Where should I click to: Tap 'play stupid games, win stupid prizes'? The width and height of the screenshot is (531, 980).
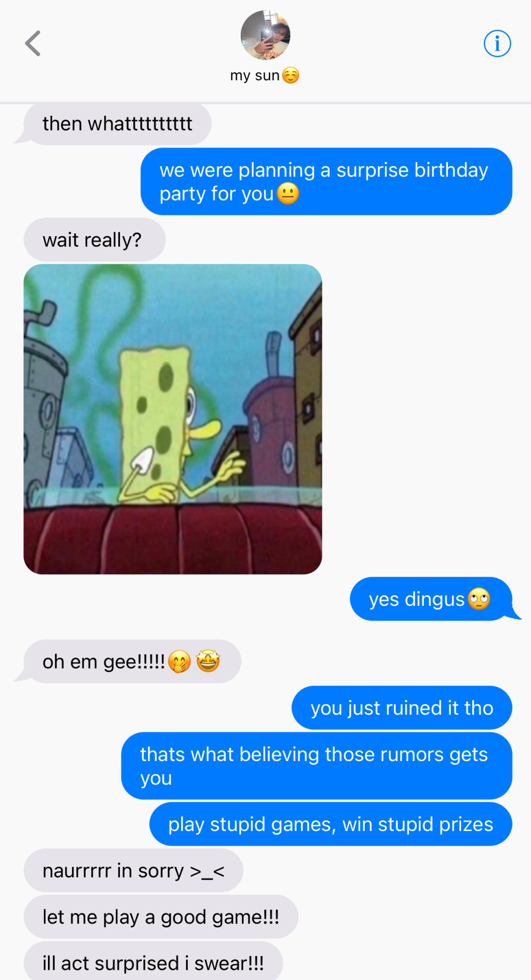pyautogui.click(x=331, y=824)
